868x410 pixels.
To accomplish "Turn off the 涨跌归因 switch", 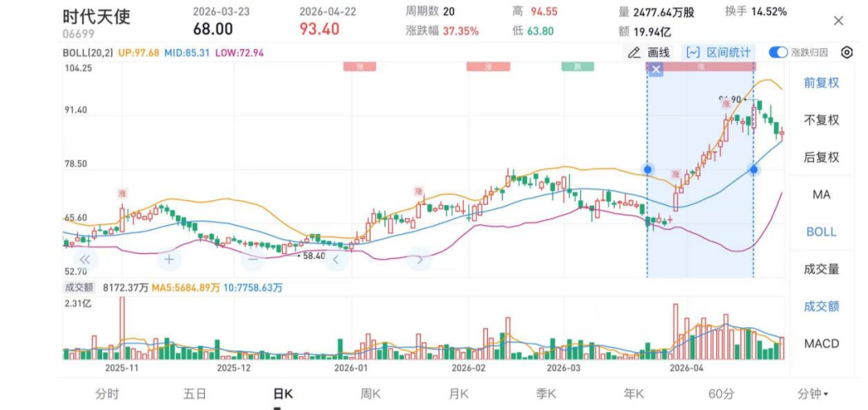I will pyautogui.click(x=778, y=52).
